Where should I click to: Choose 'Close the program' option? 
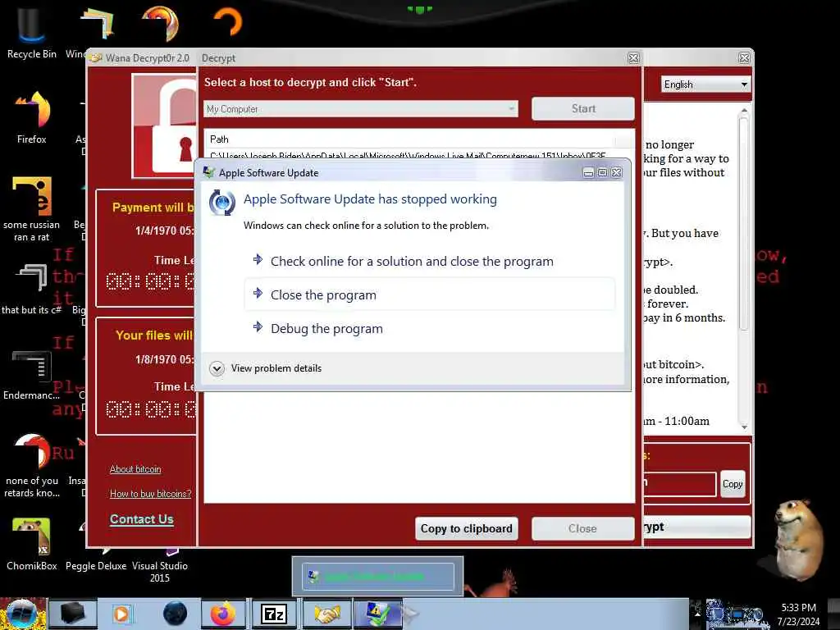430,294
